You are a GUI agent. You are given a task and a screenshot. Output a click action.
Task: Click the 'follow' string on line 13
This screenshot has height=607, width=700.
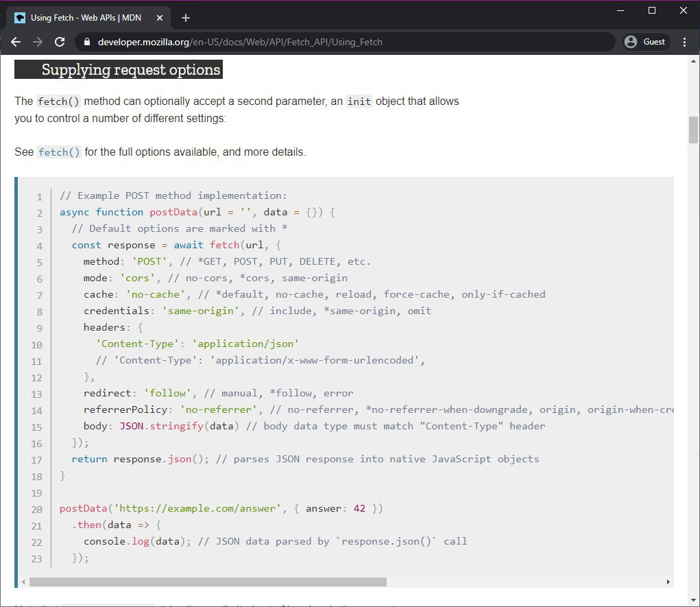click(167, 393)
